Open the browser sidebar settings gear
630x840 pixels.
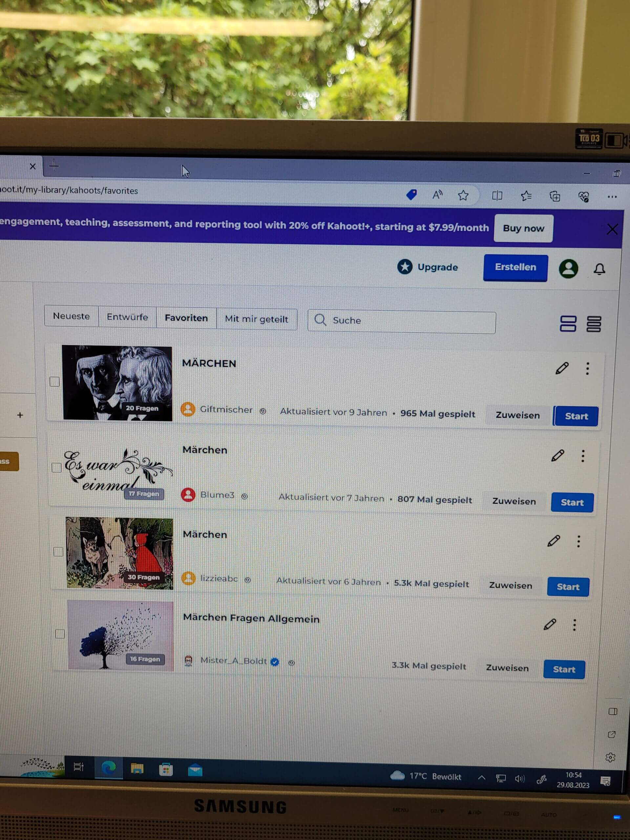point(610,758)
